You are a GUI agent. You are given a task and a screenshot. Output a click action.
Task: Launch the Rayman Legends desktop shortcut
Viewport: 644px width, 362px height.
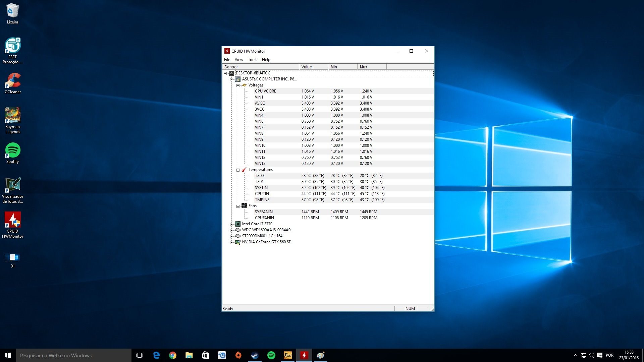(12, 121)
